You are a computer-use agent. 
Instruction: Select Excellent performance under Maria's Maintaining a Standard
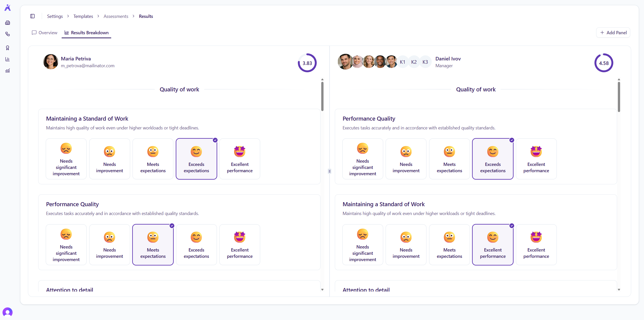coord(240,159)
